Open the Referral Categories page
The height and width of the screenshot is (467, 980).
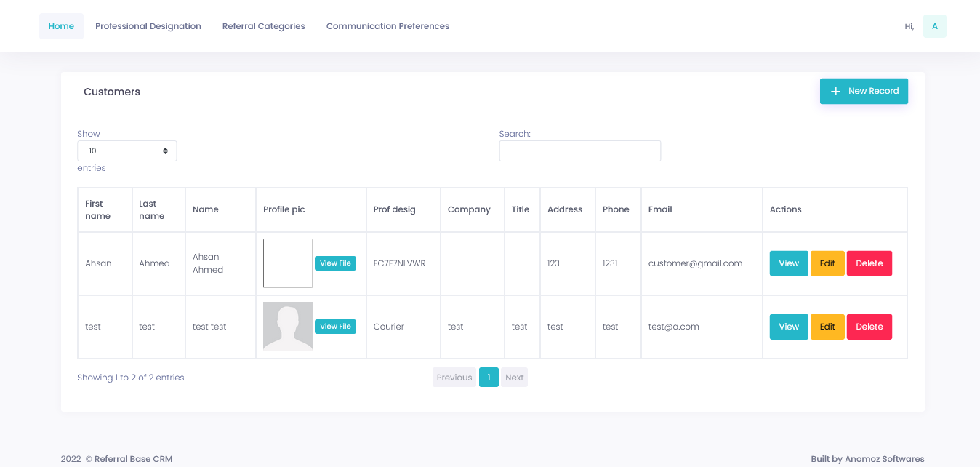(263, 25)
